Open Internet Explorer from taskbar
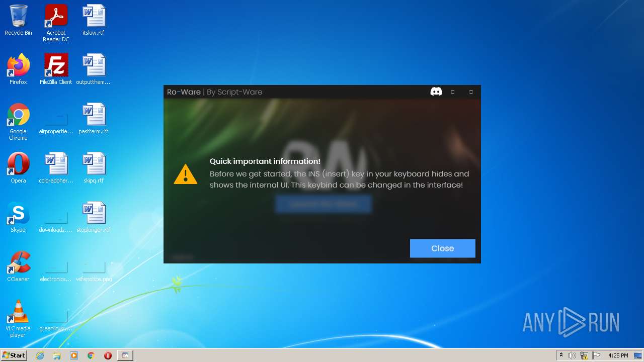The image size is (644, 362). click(x=40, y=355)
